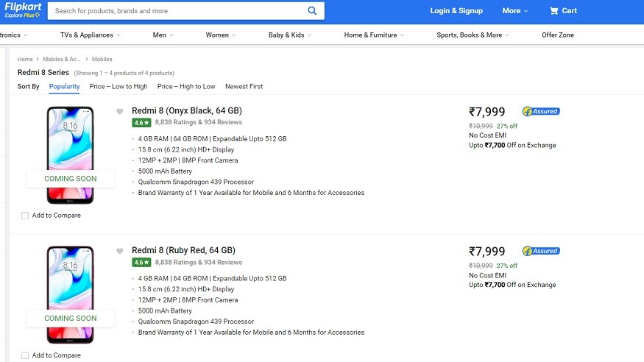The width and height of the screenshot is (644, 362).
Task: Click ₹7,999 price of Onyx Black phone
Action: pos(487,112)
